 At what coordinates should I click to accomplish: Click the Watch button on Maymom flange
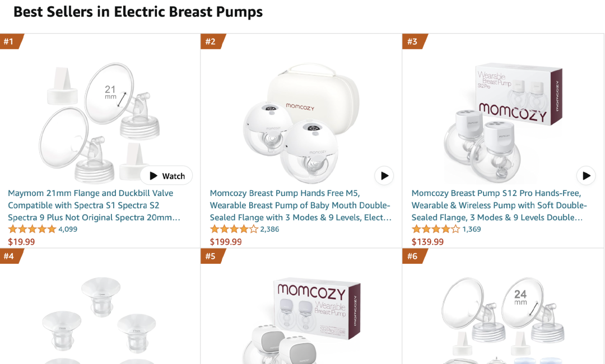click(x=166, y=176)
